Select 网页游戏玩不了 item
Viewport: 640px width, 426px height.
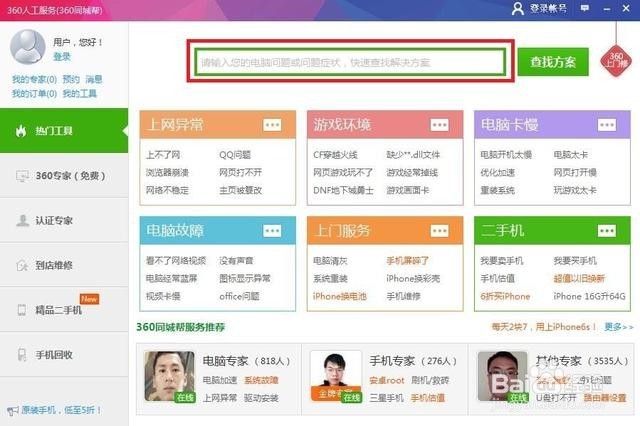click(343, 173)
